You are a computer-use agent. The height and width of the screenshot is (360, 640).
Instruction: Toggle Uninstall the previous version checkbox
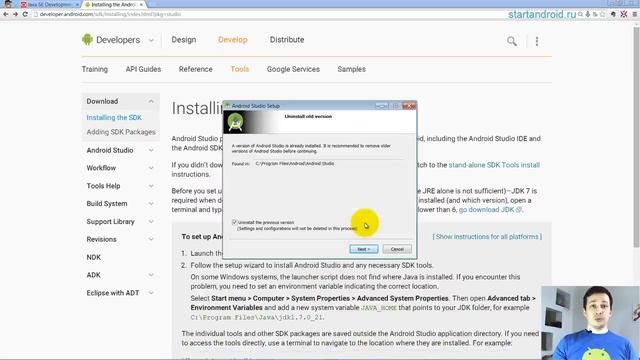(x=234, y=222)
